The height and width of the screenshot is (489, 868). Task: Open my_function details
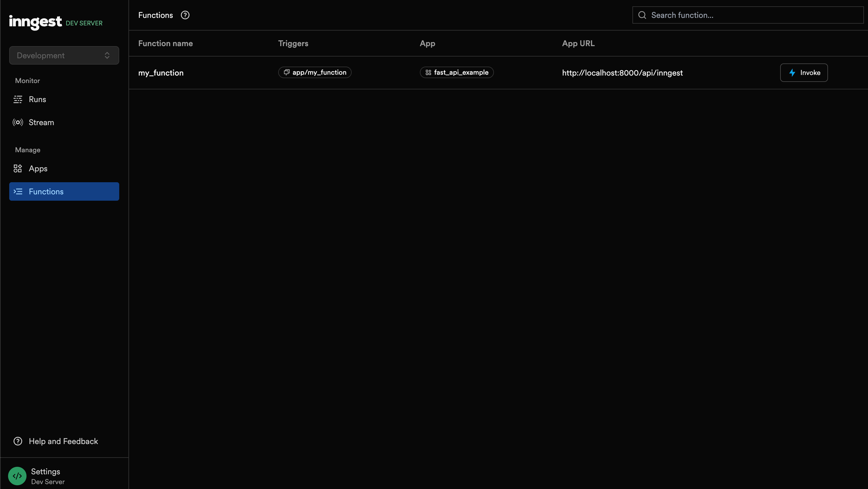[161, 73]
